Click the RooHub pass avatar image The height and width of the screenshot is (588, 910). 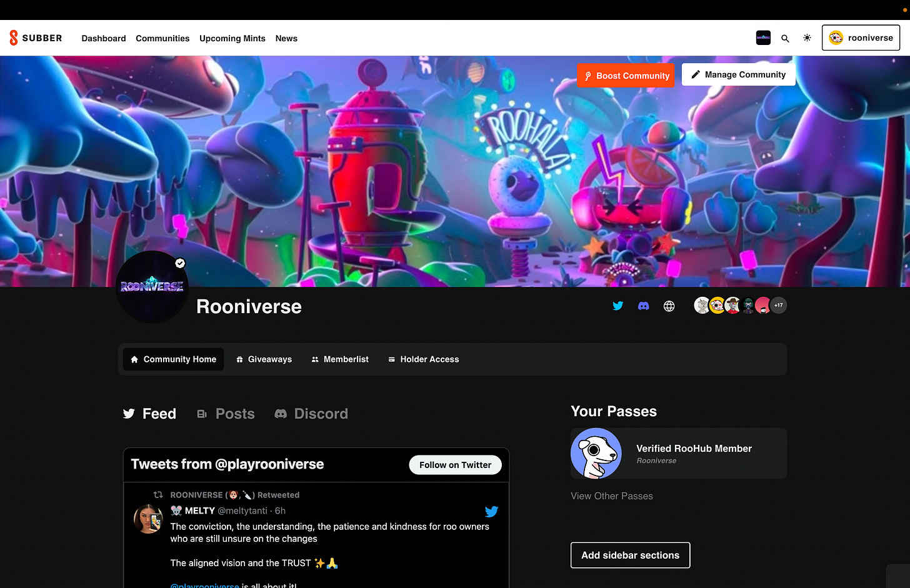pyautogui.click(x=596, y=454)
